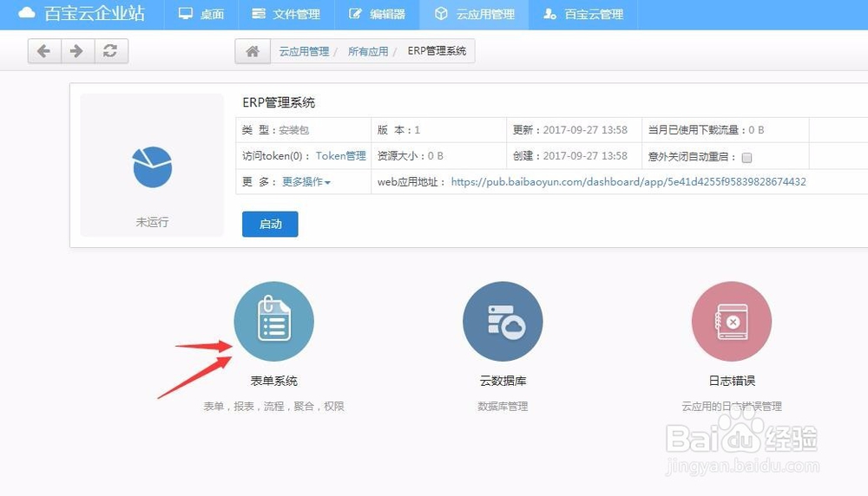Go back with the left arrow button
The height and width of the screenshot is (496, 868).
point(43,51)
